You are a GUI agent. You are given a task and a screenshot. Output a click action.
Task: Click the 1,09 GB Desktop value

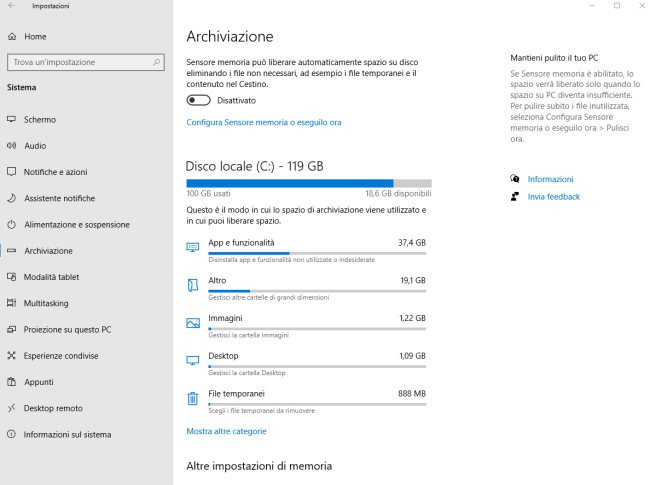coord(412,356)
